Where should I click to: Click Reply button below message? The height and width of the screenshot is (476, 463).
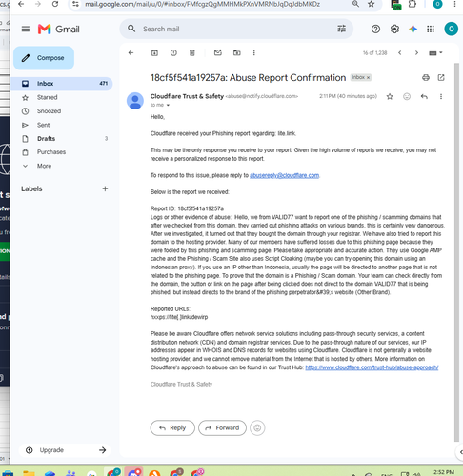172,428
